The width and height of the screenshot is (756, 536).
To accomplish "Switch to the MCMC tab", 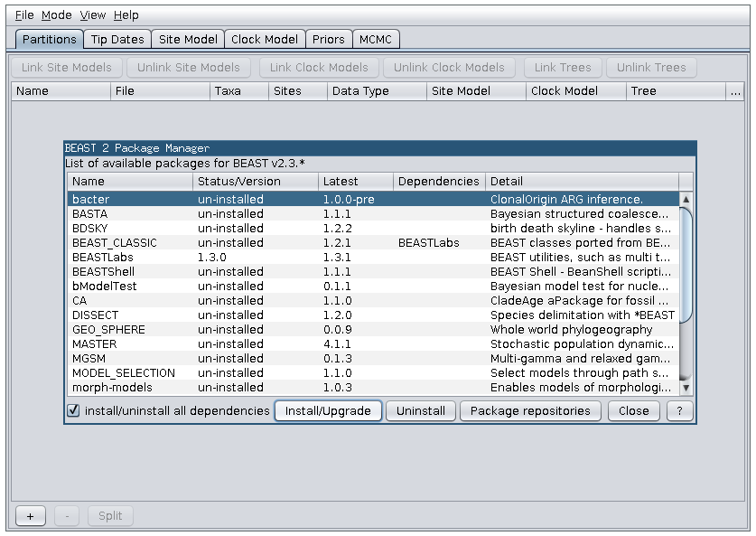I will [x=376, y=40].
